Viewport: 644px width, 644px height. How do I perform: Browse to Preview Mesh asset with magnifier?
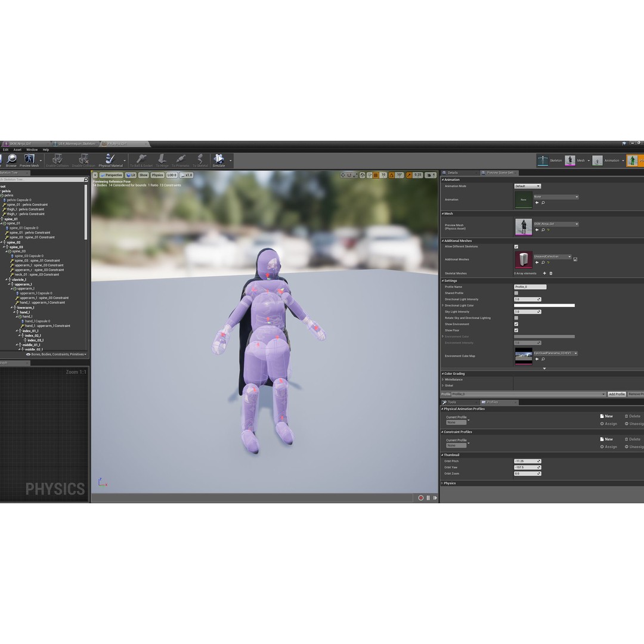pos(543,230)
